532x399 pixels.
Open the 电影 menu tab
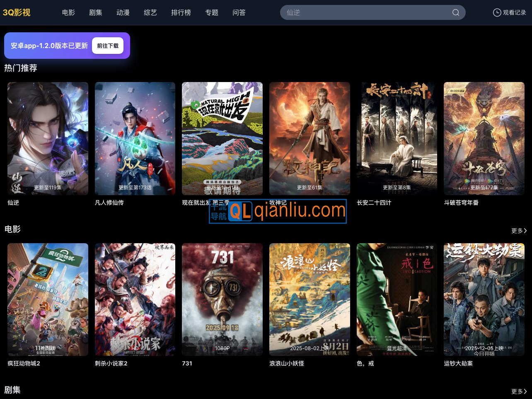pyautogui.click(x=68, y=12)
